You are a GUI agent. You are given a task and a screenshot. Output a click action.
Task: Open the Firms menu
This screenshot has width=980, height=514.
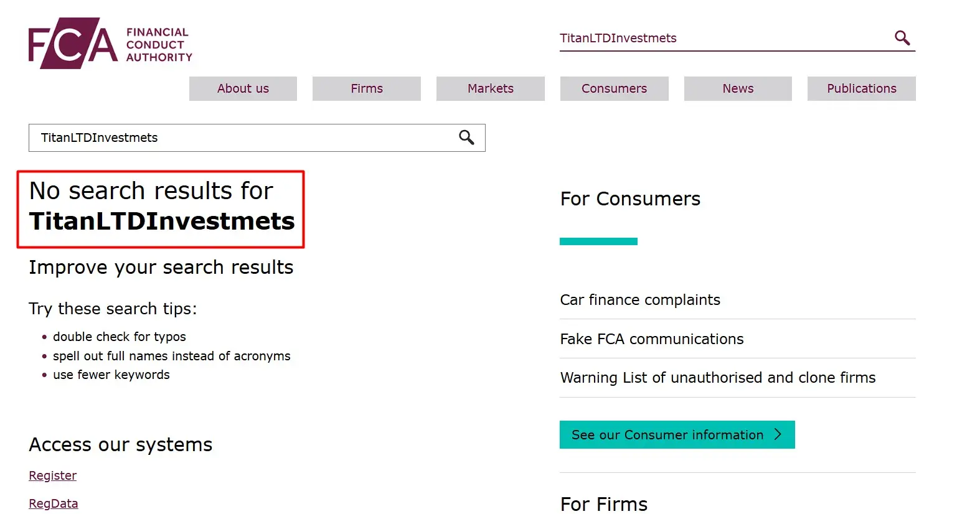point(367,88)
